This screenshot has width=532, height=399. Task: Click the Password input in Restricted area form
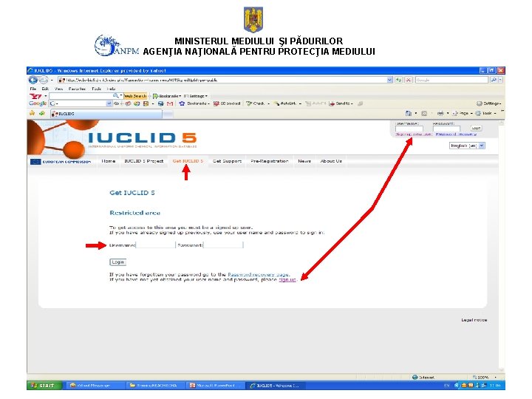(223, 245)
